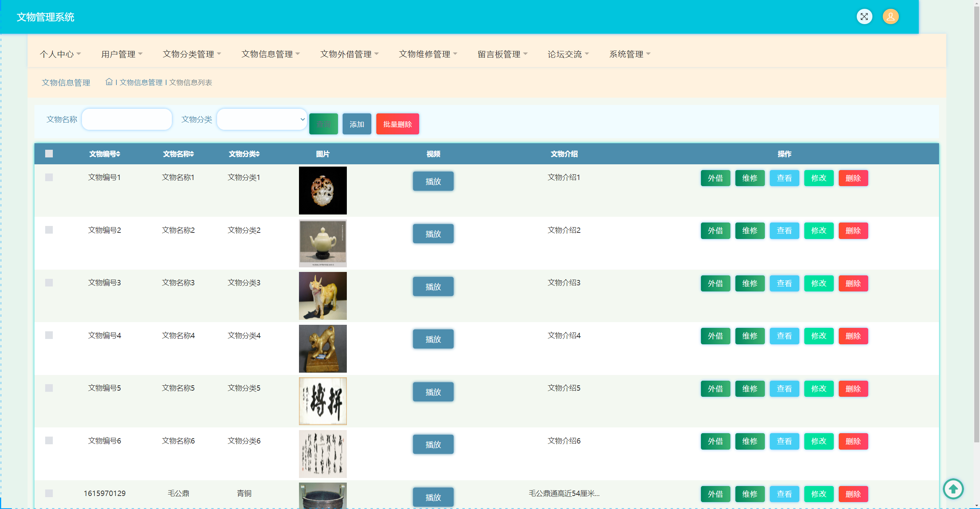980x509 pixels.
Task: Check the row for 文物编号4
Action: 49,335
